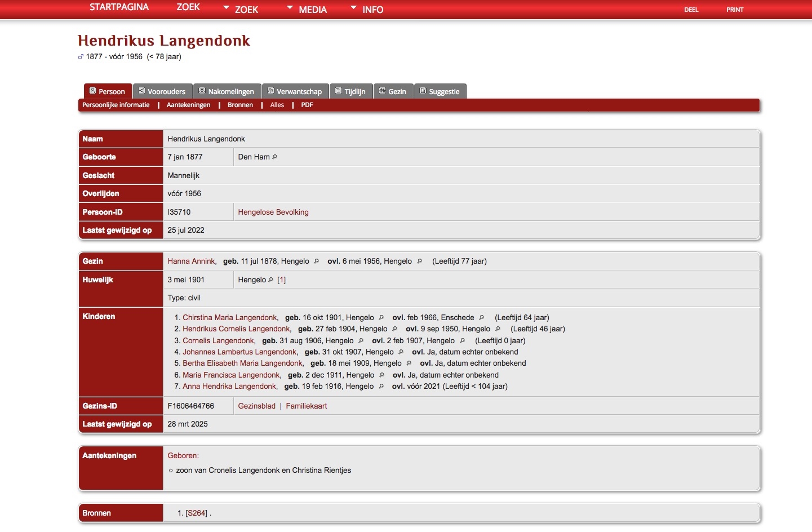Click birthplace magnifier for Bertha Elisabeth Maria
812x532 pixels.
(409, 363)
